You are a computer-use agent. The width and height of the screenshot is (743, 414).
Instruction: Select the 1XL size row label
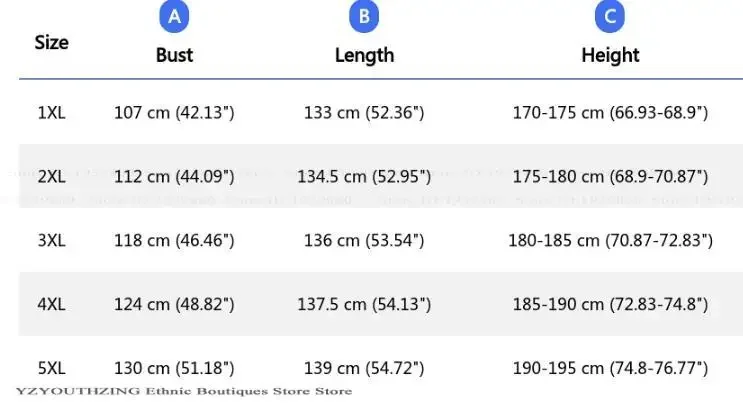click(51, 113)
